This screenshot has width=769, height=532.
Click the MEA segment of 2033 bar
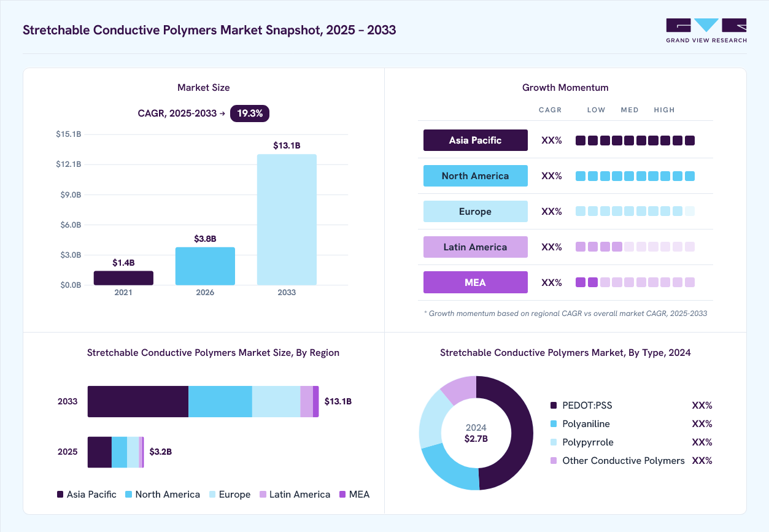click(316, 401)
